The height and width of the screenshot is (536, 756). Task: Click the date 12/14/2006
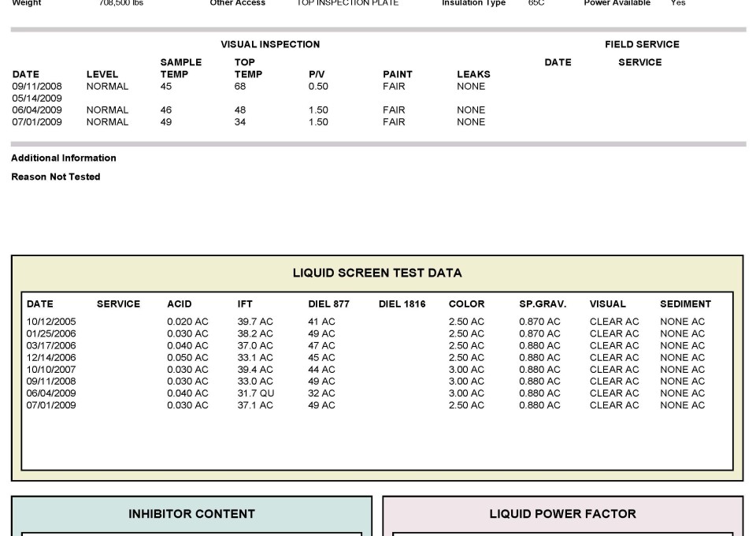point(51,358)
